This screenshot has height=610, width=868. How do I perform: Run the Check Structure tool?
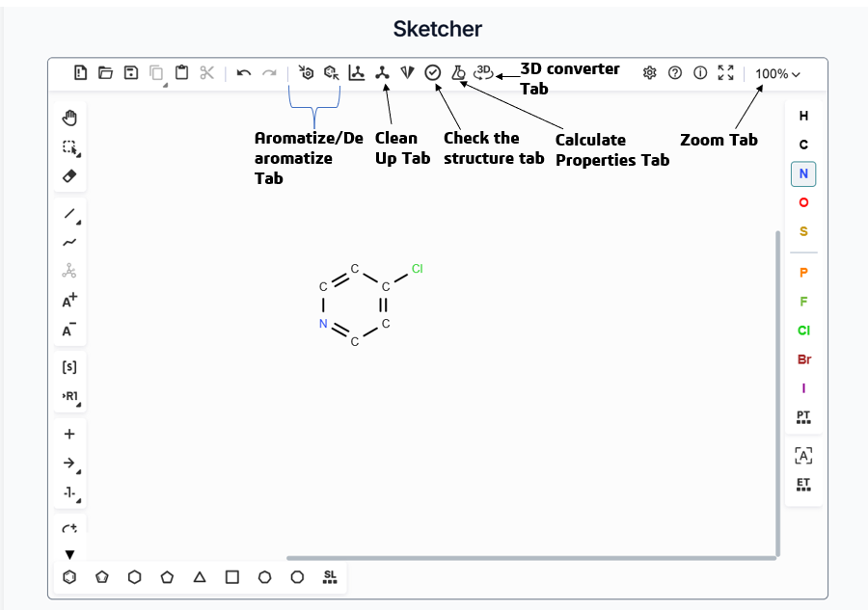[x=432, y=72]
